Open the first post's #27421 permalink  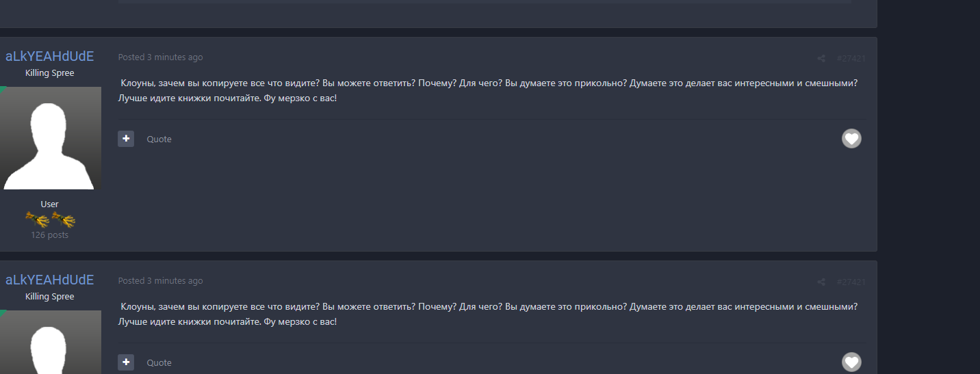851,59
